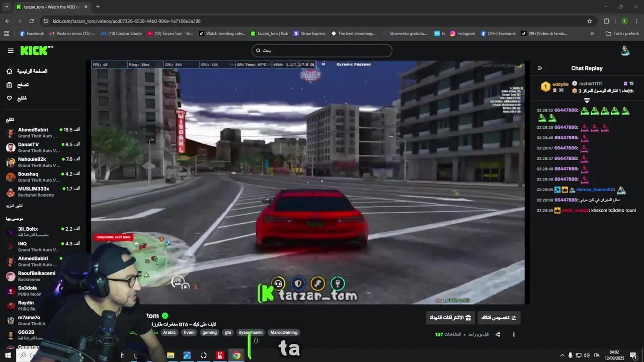
Task: Open the Stripe Express bookmark
Action: (x=309, y=34)
